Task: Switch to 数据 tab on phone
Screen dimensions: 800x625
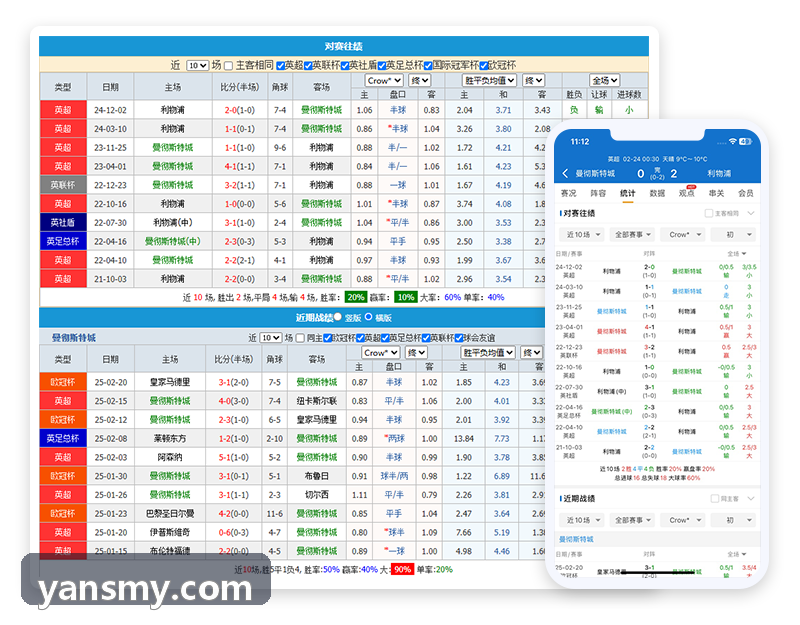Action: point(657,193)
